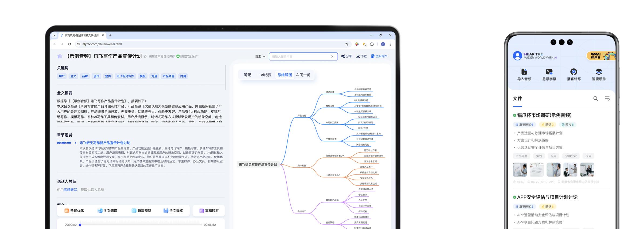Tap 悬浮字幕 on the phone app
Screen dimensions: 644x229
click(549, 75)
